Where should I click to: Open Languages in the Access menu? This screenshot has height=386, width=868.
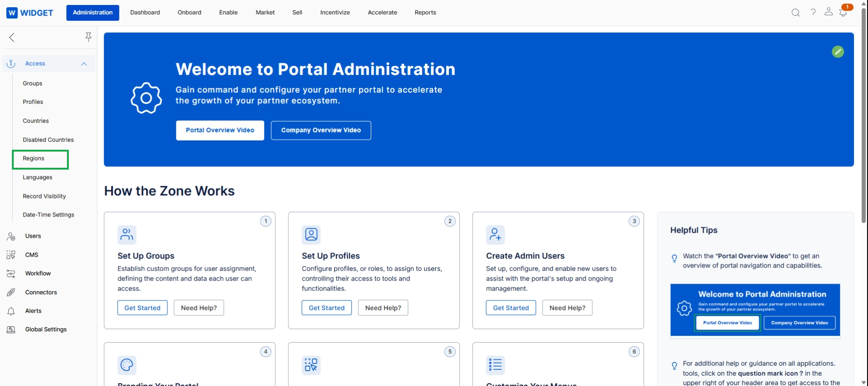(x=38, y=178)
